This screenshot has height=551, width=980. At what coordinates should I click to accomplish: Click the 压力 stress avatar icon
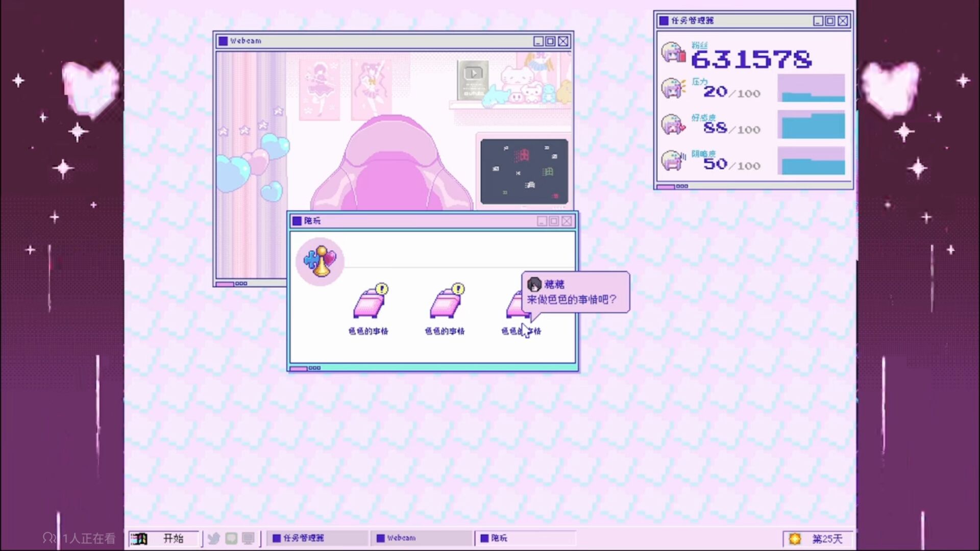[673, 88]
